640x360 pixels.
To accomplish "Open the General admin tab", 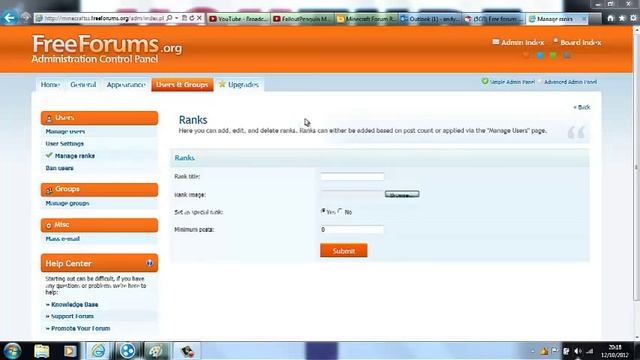I will [83, 84].
